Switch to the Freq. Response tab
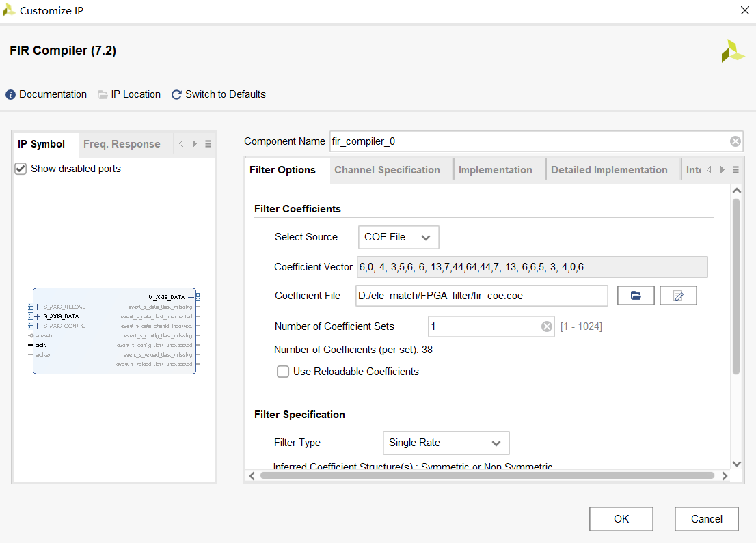 122,144
